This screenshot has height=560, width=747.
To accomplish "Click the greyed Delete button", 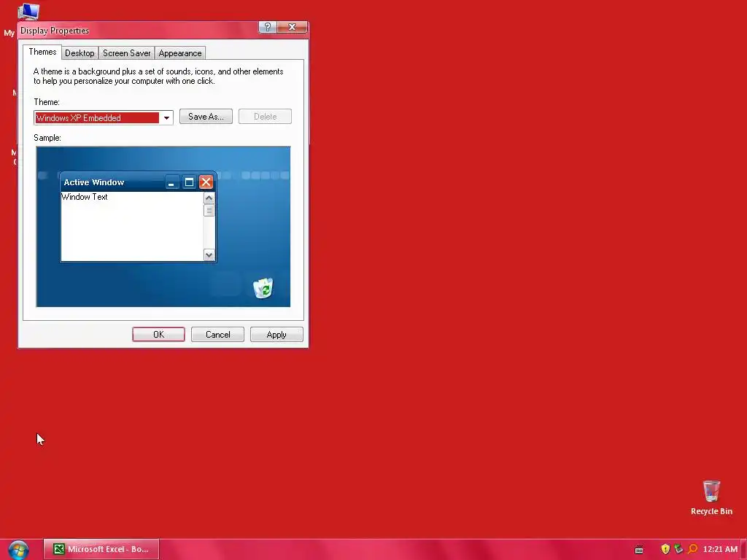I will click(x=265, y=117).
